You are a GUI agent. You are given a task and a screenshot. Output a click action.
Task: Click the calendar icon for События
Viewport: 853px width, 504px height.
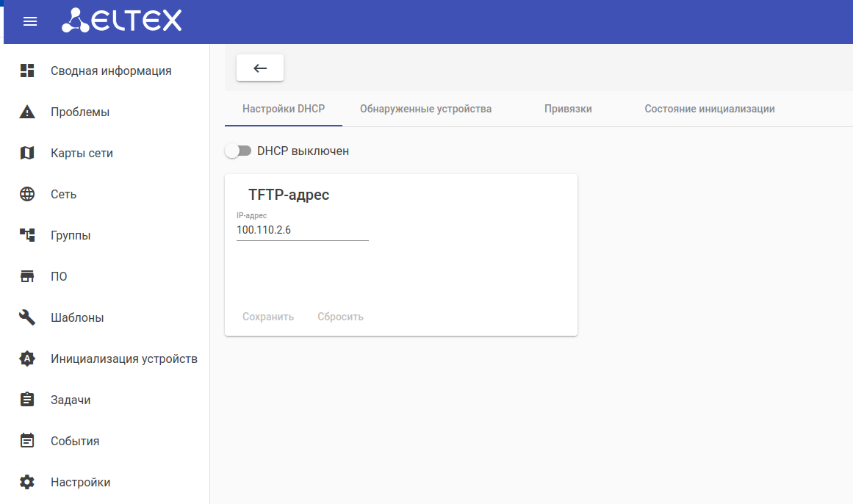[27, 441]
